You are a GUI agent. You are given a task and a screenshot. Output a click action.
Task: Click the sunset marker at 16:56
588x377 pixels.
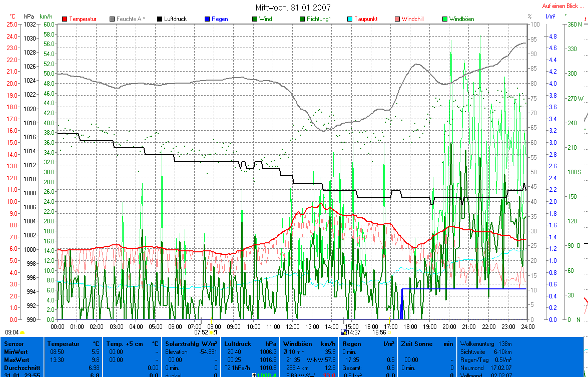coord(389,332)
